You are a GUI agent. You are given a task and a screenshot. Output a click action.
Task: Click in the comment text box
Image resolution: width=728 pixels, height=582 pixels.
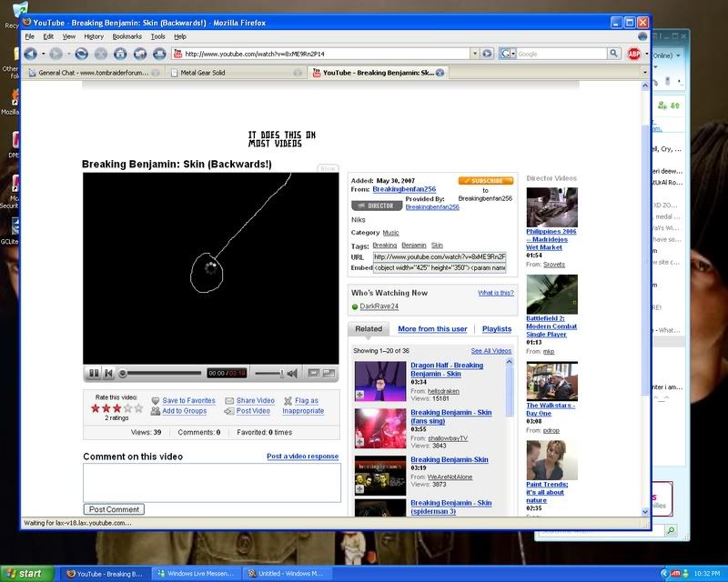coord(212,483)
